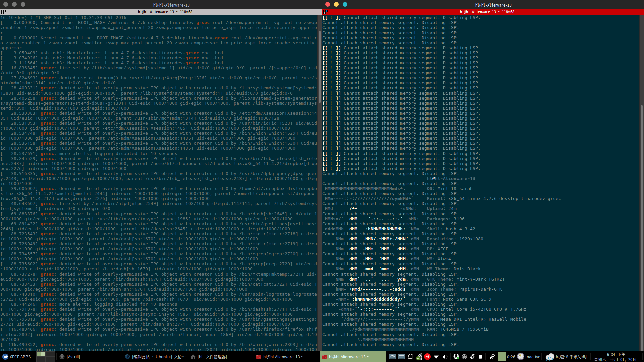Open the red MEGA sync tray icon
The height and width of the screenshot is (362, 644).
click(427, 357)
